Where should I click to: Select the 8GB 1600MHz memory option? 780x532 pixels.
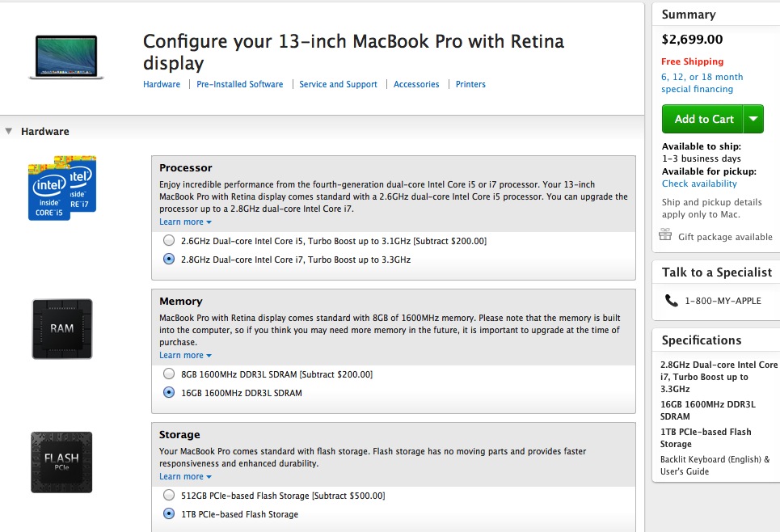(x=169, y=374)
